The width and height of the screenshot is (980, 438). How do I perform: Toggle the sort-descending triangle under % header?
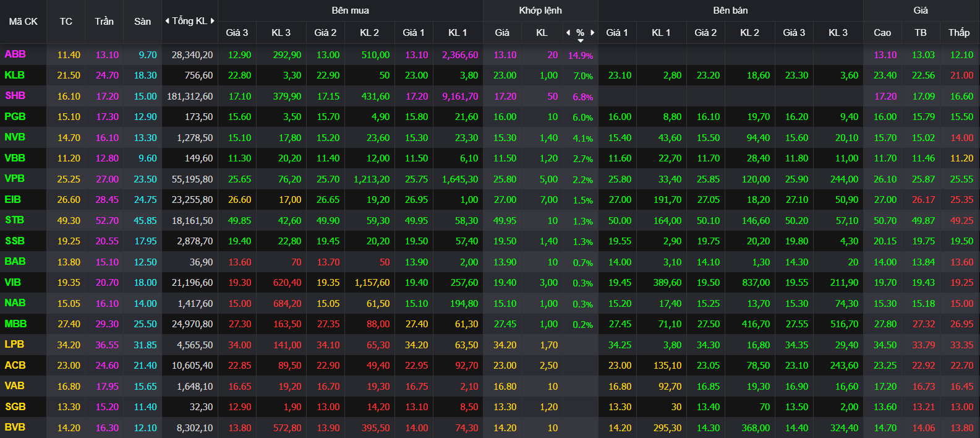pos(581,41)
